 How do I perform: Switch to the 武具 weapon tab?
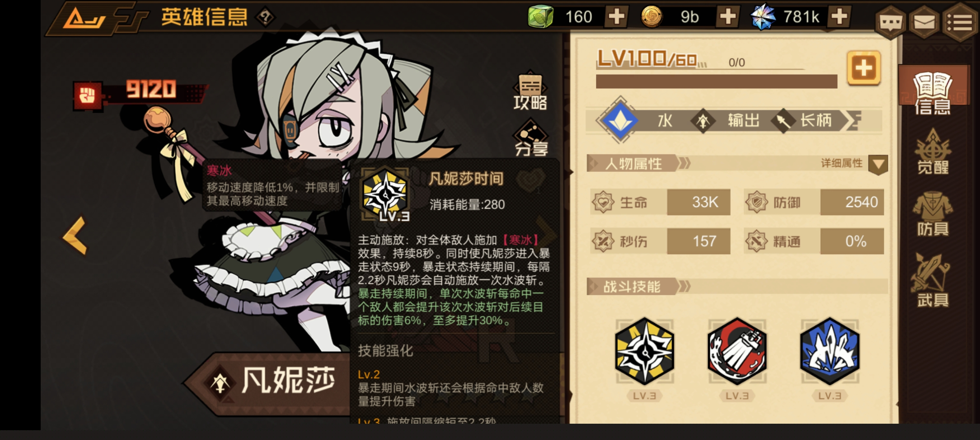pos(933,280)
